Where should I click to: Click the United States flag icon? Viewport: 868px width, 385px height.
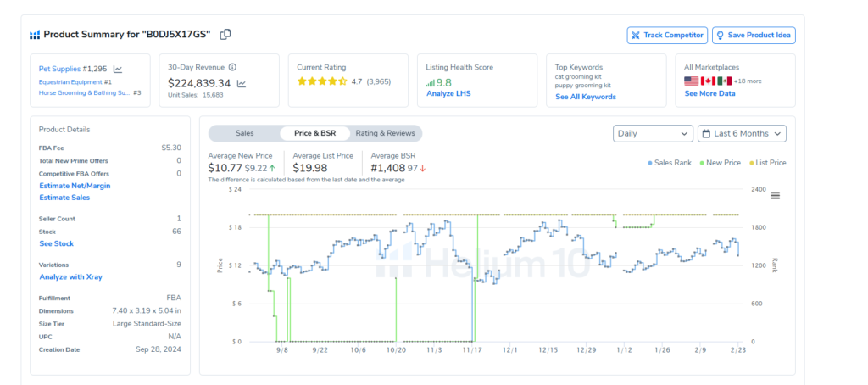(x=691, y=81)
